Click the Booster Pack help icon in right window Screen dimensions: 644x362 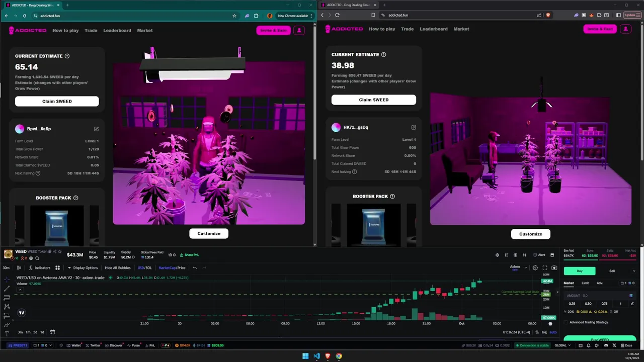tap(392, 197)
